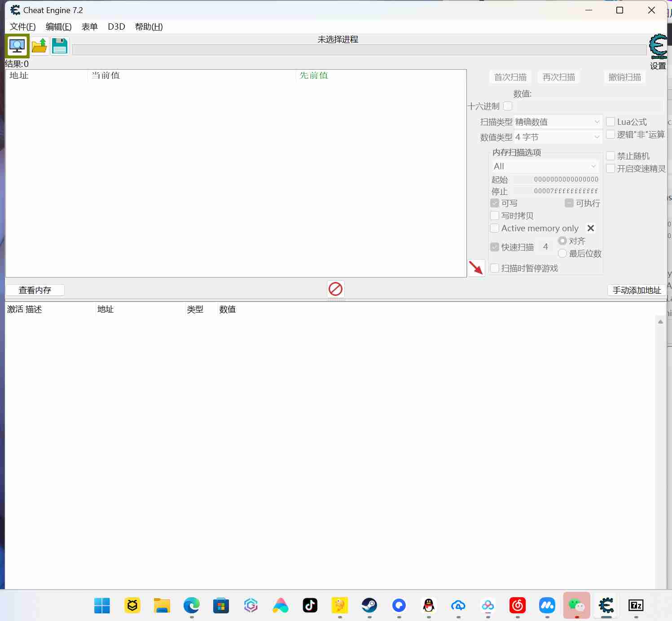Check 扫描时暂停游戏 option
672x621 pixels.
(494, 268)
